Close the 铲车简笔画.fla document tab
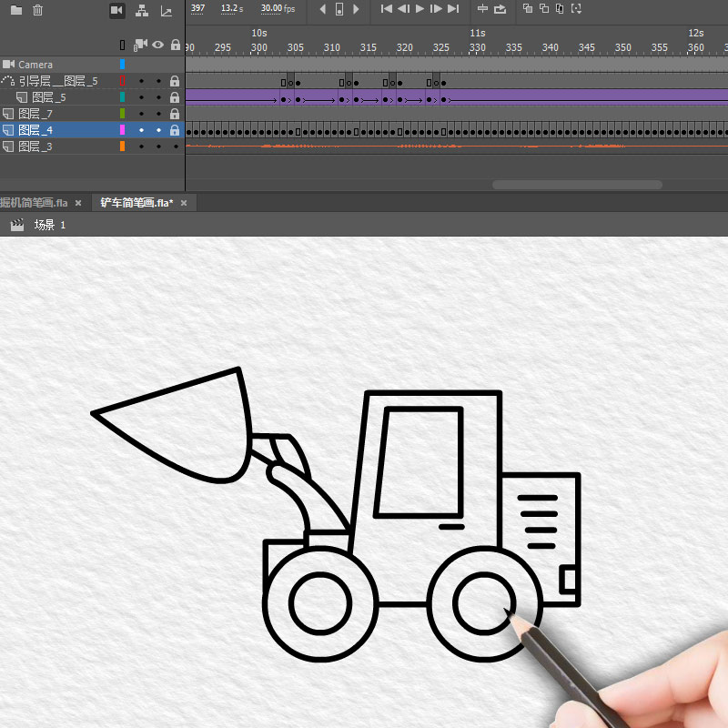This screenshot has width=728, height=728. 184,203
